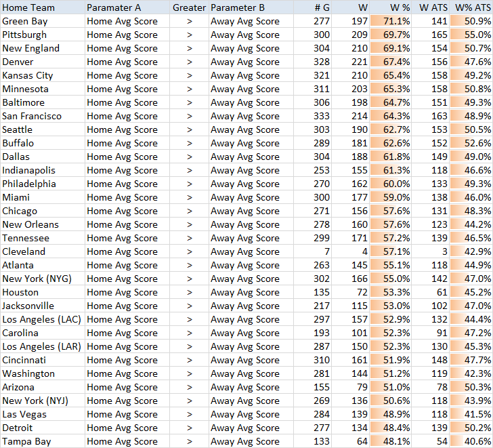Image resolution: width=493 pixels, height=448 pixels.
Task: Select the New England team cell
Action: [x=43, y=48]
